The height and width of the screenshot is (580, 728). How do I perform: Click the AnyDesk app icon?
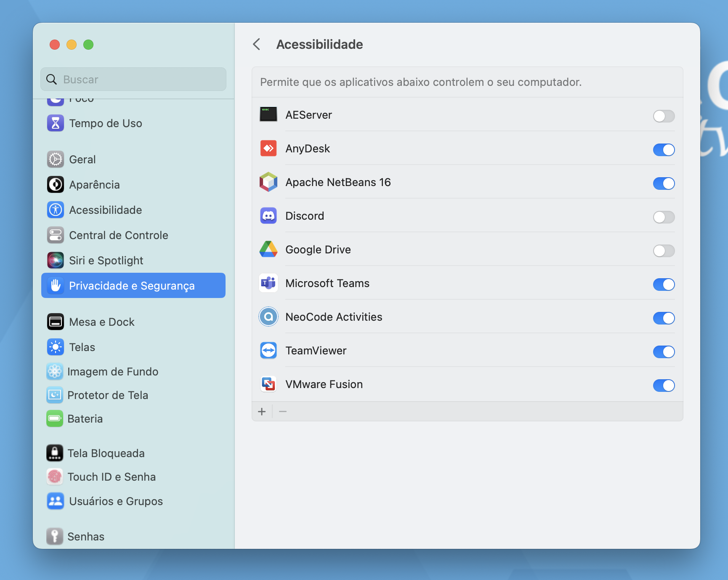pos(268,148)
